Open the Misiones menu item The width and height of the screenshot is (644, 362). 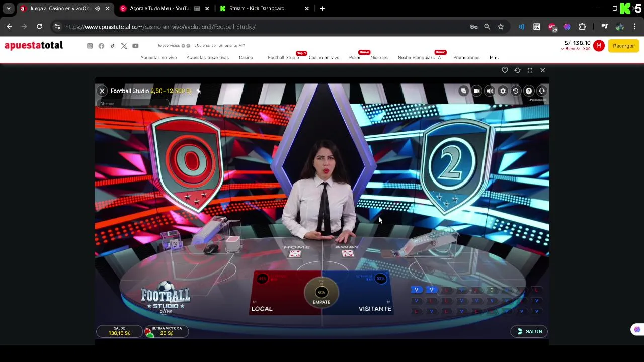379,57
